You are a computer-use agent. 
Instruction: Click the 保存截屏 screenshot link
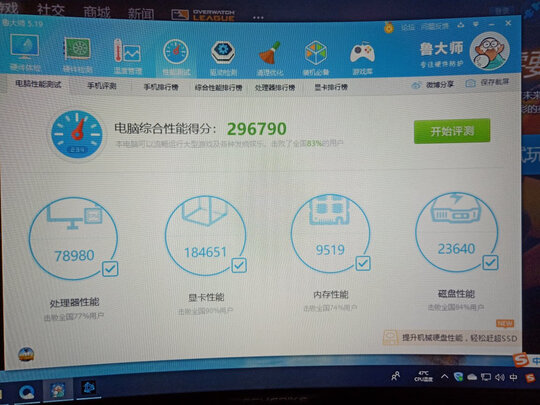click(x=487, y=83)
